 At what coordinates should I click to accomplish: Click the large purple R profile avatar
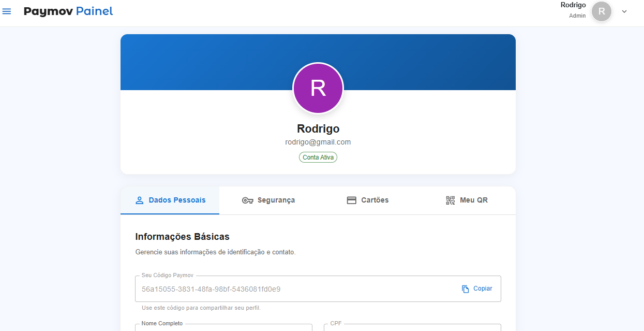pos(318,89)
